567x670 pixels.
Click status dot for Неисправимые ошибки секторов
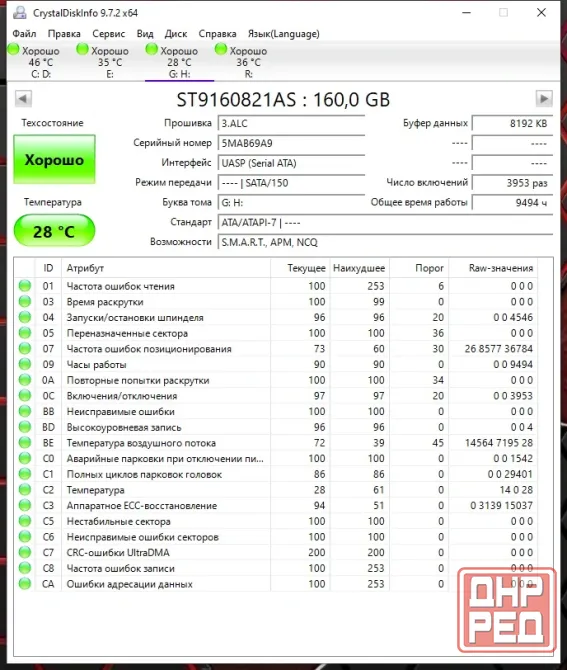(25, 536)
